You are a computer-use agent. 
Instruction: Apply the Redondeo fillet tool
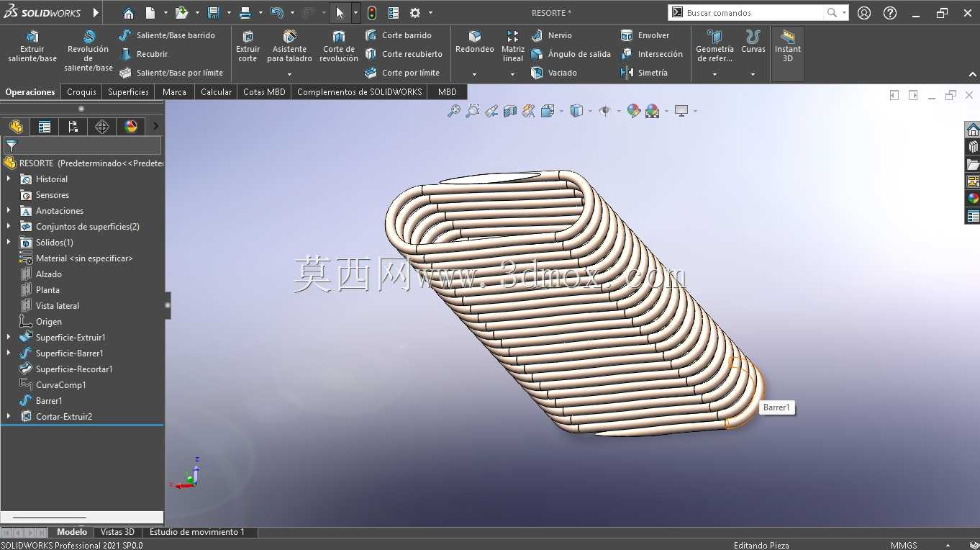(x=474, y=42)
